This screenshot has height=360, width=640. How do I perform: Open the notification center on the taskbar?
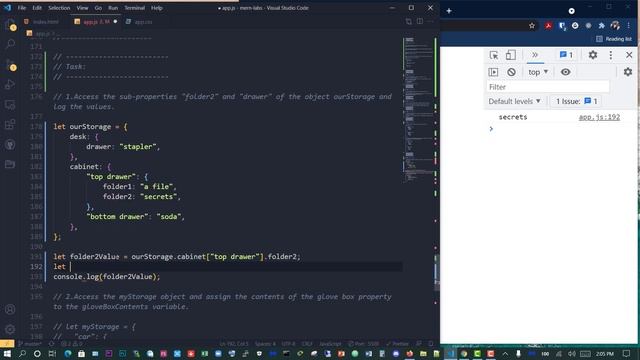pos(627,353)
